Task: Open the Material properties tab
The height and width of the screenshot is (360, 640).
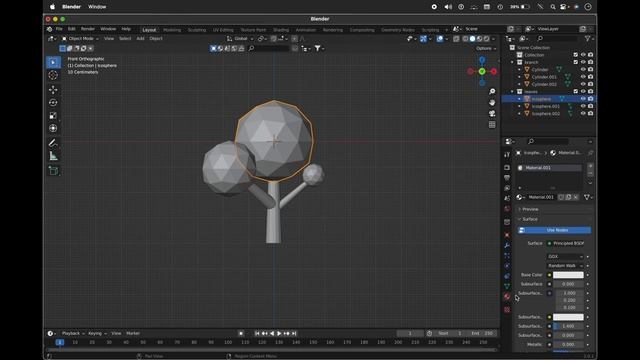Action: click(x=507, y=297)
